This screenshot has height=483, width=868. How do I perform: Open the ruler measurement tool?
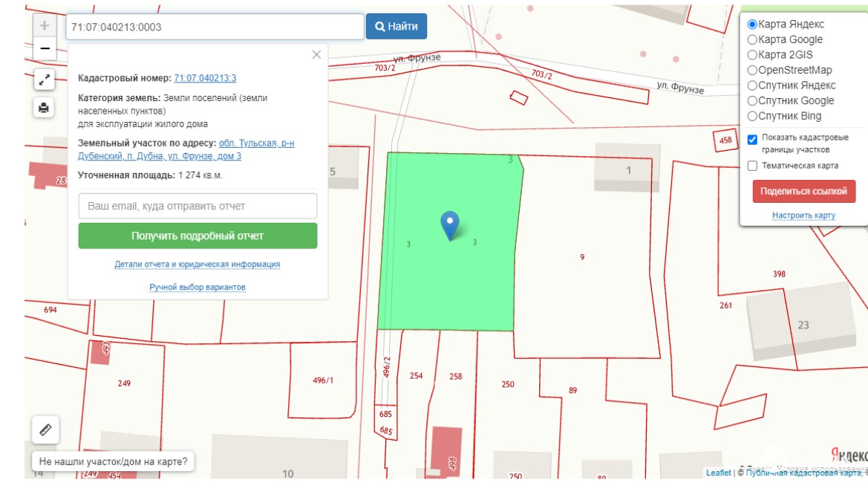tap(45, 429)
